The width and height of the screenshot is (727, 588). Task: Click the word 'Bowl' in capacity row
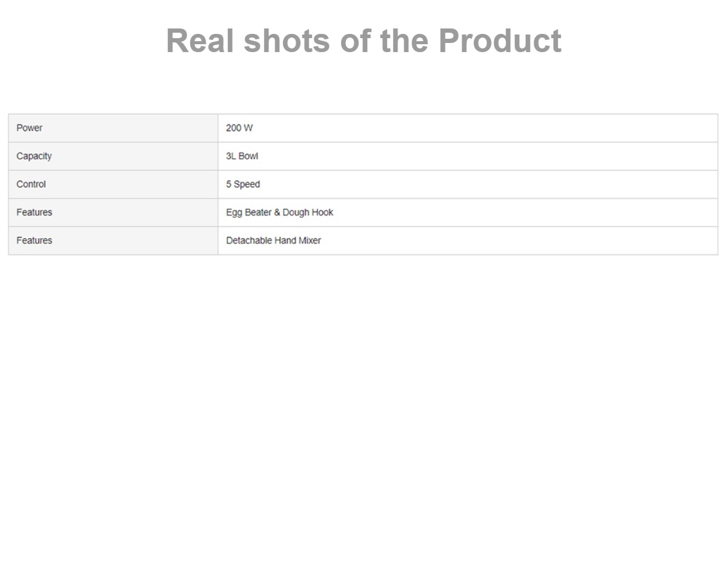[x=248, y=156]
